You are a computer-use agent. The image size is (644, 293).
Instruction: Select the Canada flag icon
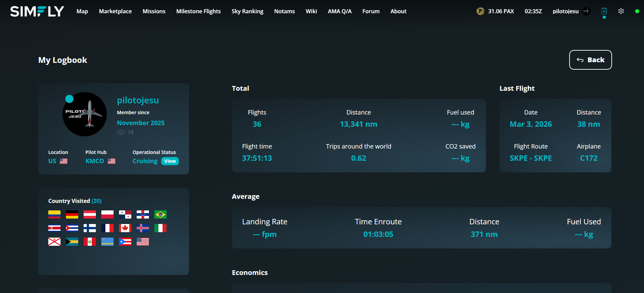125,228
